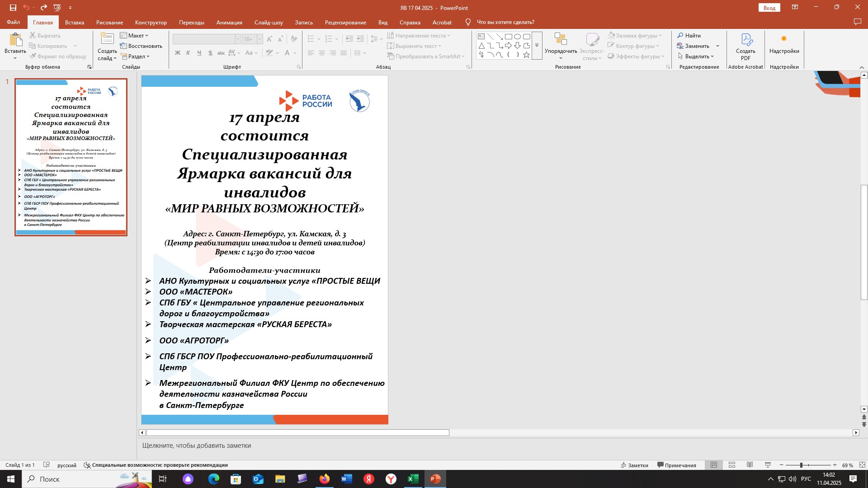Click the Save icon in quick access toolbar
The height and width of the screenshot is (488, 868).
[13, 8]
